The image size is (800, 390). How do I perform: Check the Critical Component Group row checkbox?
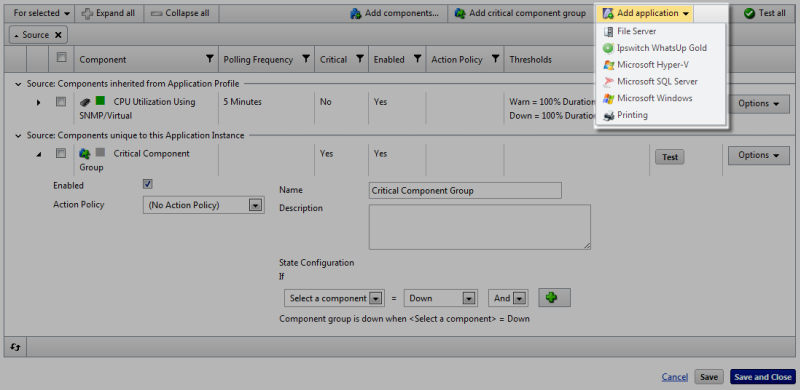tap(61, 153)
